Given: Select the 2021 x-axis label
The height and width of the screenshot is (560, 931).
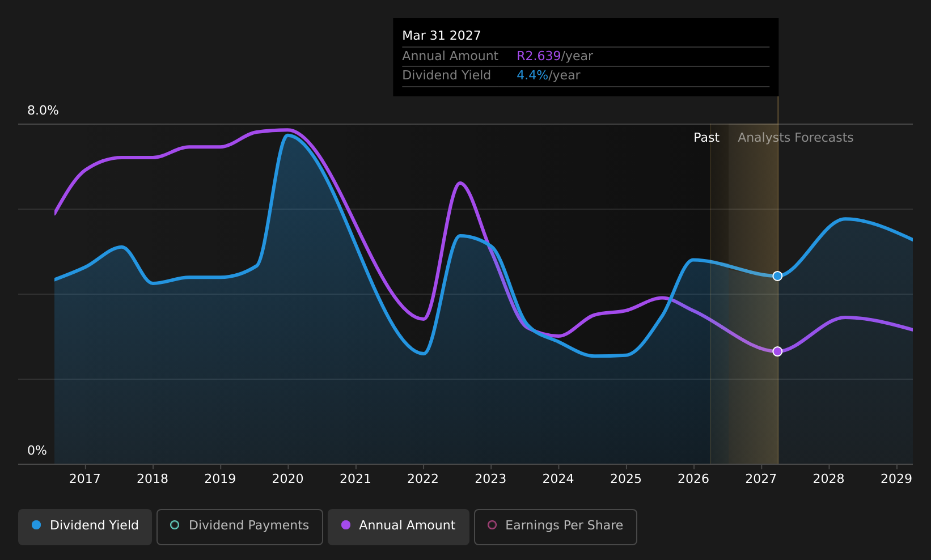Looking at the screenshot, I should tap(356, 479).
